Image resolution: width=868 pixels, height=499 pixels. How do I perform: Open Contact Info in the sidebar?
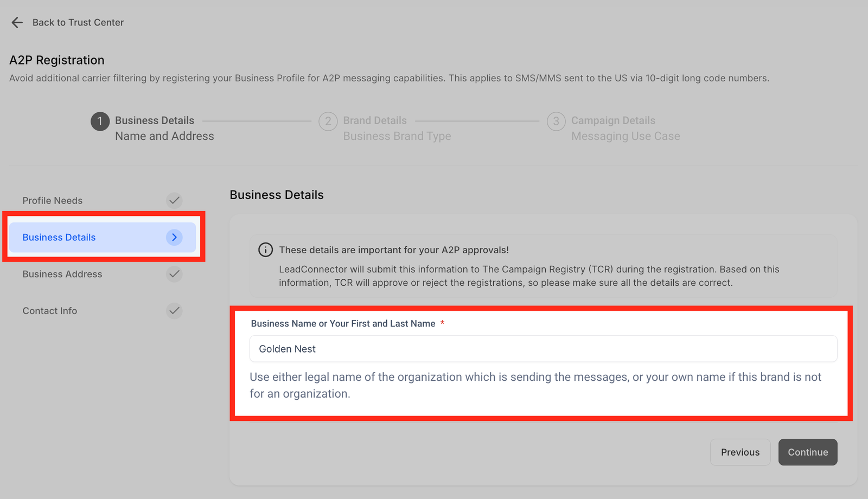pyautogui.click(x=50, y=311)
